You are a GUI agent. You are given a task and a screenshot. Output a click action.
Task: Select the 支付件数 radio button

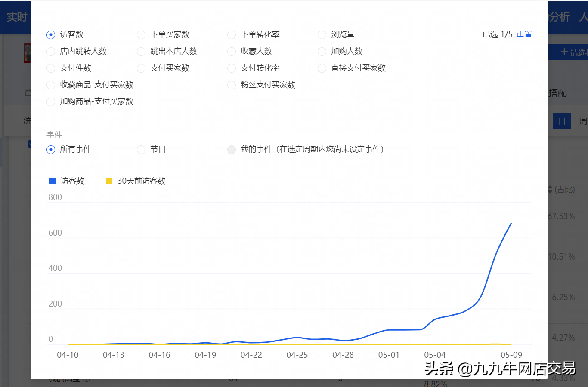click(x=51, y=68)
